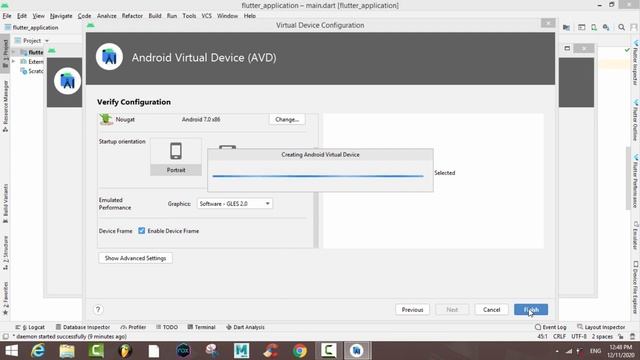Click the 2 spaces indent indicator

point(602,337)
